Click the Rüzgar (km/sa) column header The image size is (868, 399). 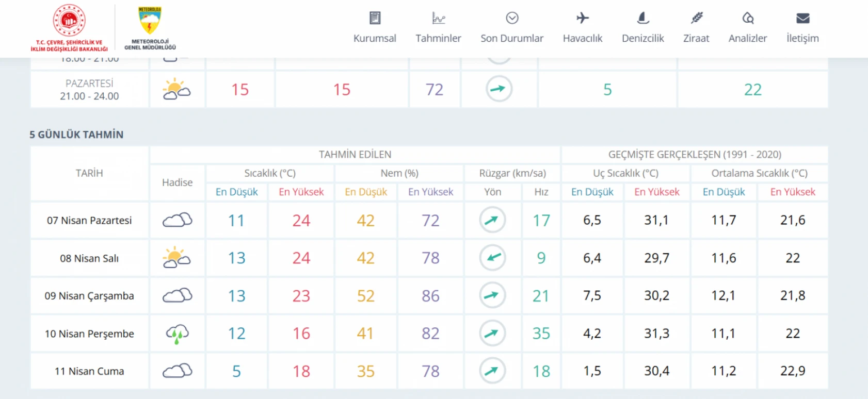tap(512, 173)
